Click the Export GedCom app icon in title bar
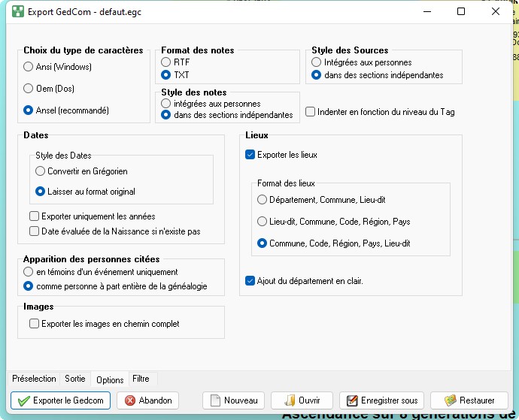This screenshot has width=519, height=420. pyautogui.click(x=18, y=11)
